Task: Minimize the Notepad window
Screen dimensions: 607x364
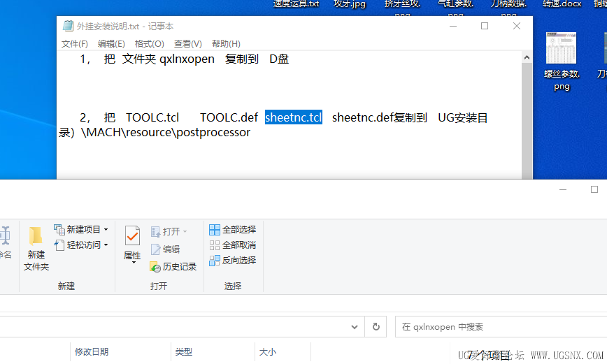Action: (x=453, y=26)
